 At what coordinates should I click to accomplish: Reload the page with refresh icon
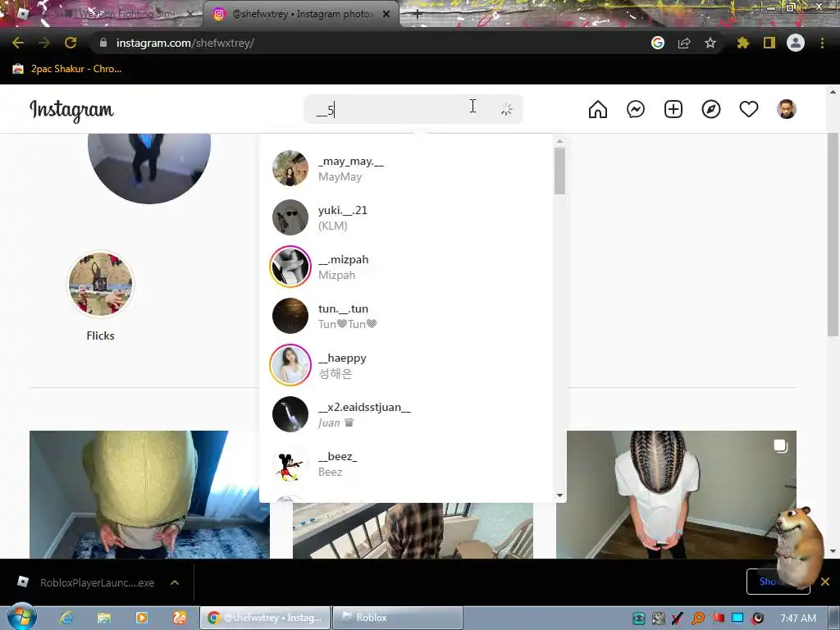pos(71,43)
